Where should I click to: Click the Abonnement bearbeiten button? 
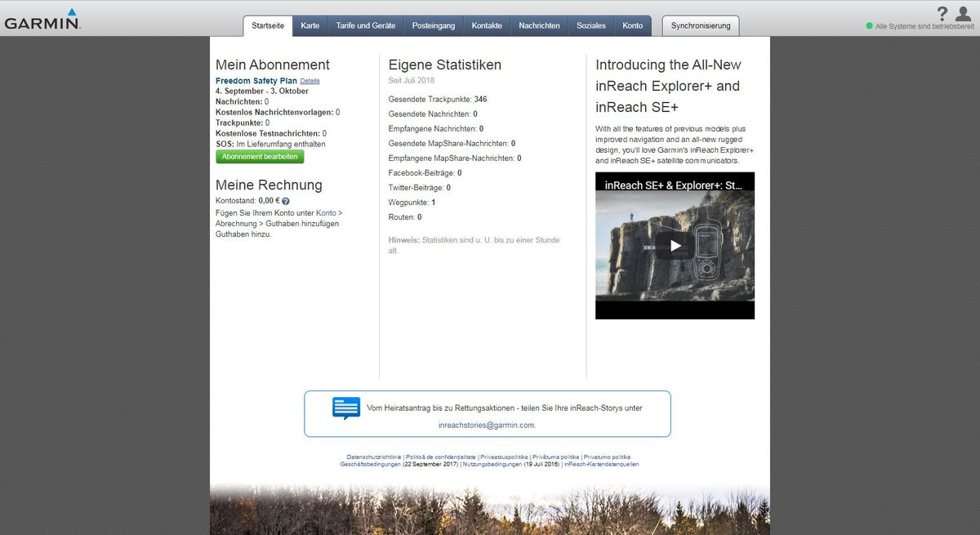(260, 157)
